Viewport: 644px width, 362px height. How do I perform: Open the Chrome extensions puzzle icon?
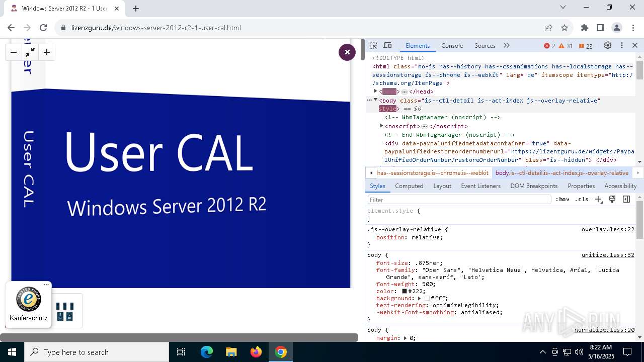click(x=585, y=28)
